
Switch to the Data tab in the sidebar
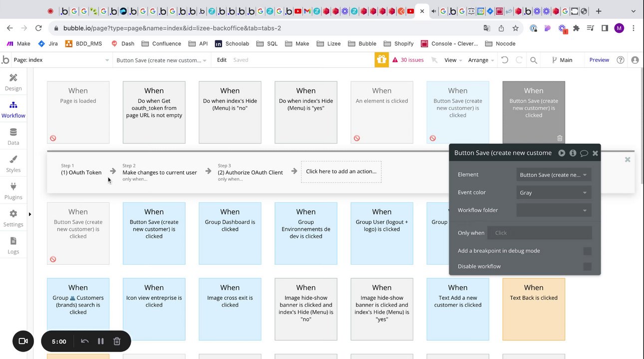(x=13, y=136)
